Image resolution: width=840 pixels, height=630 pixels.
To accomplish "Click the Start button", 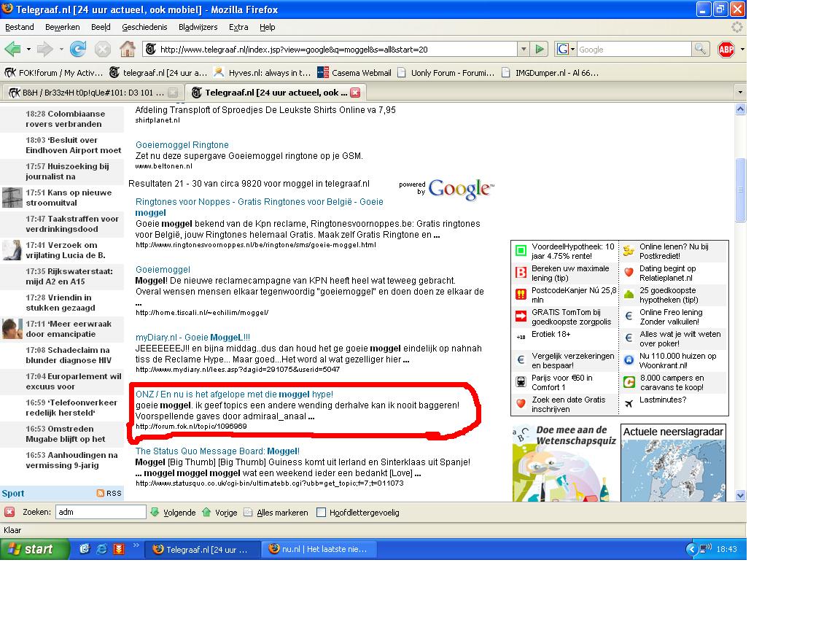I will [35, 549].
